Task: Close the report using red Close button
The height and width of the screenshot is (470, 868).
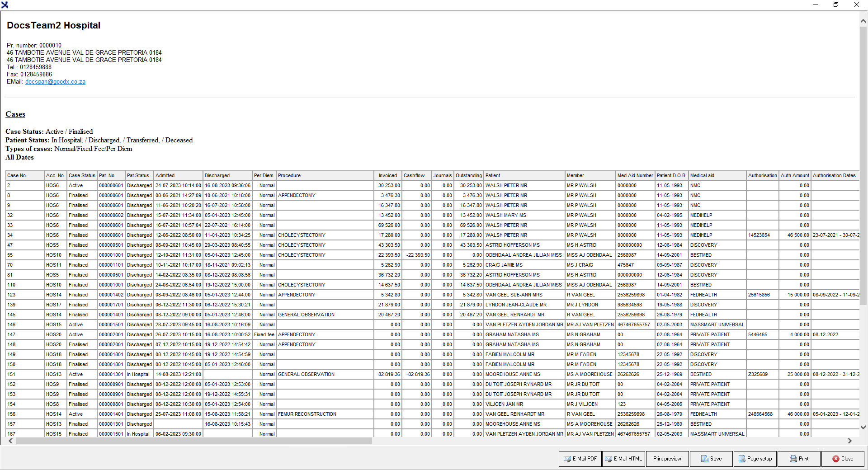Action: point(842,459)
